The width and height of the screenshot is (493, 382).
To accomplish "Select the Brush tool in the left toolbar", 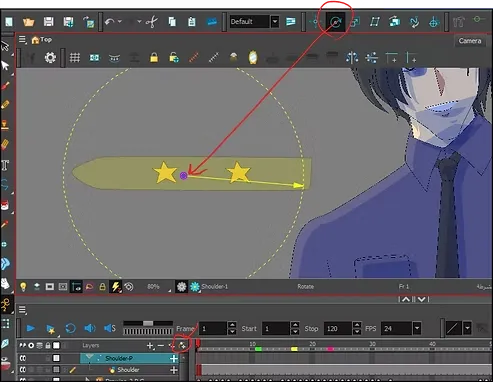I will pyautogui.click(x=5, y=86).
